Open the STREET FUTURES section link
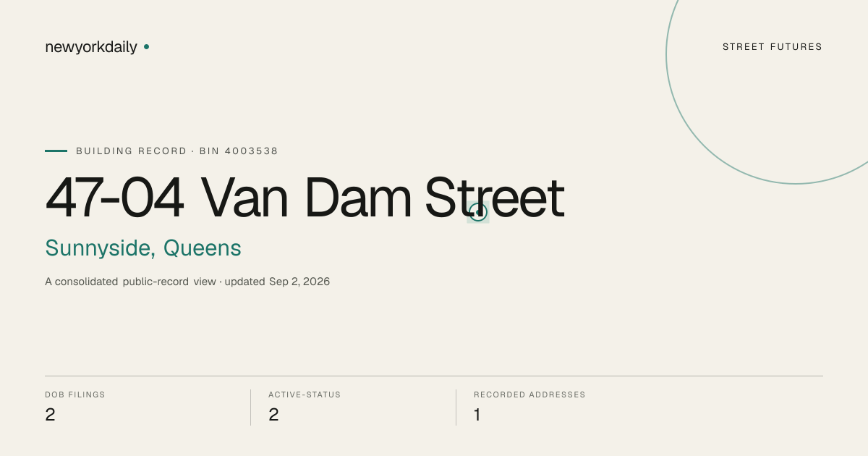Image resolution: width=868 pixels, height=456 pixels. (x=773, y=47)
